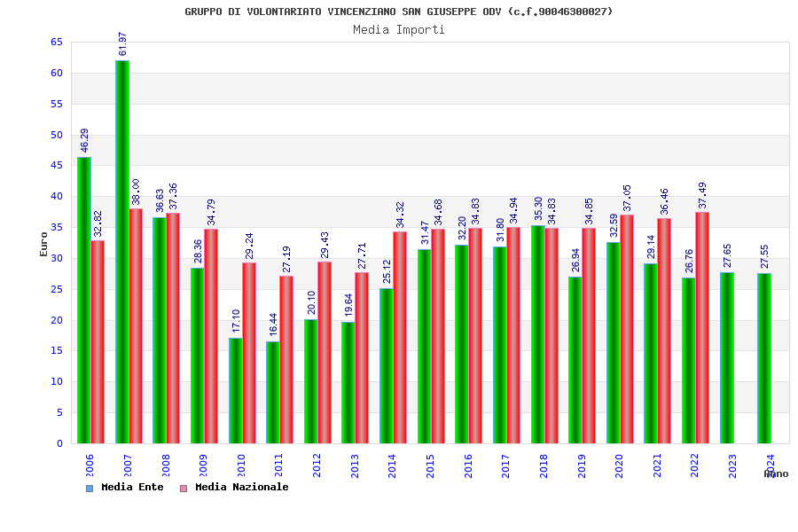Select the green bar valued 19.64
Viewport: 798px width, 532px height.
(x=348, y=383)
